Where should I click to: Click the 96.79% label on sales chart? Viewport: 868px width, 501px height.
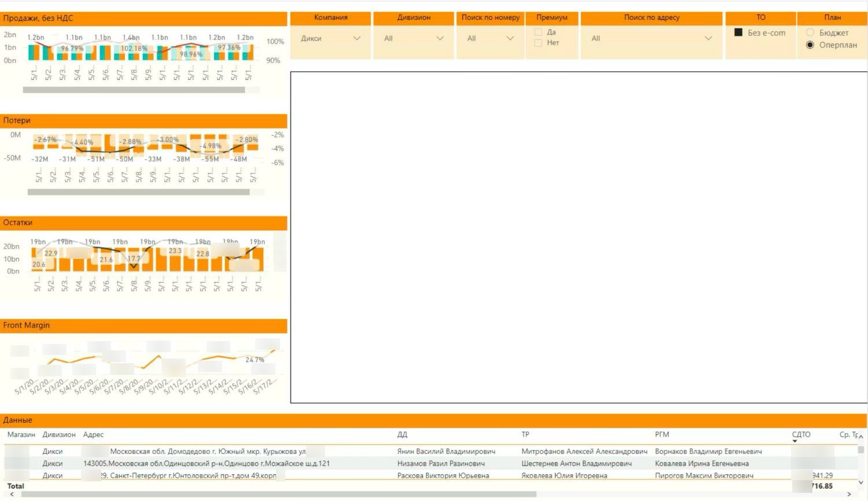pos(72,49)
